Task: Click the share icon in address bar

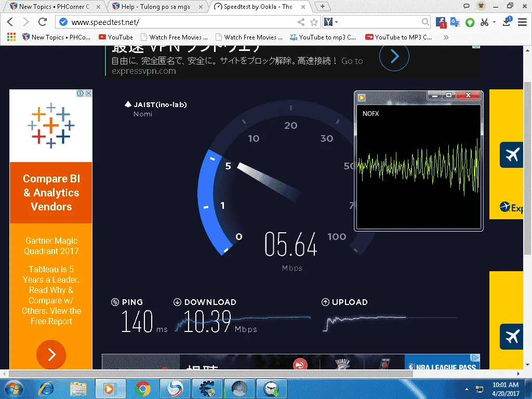Action: [301, 22]
